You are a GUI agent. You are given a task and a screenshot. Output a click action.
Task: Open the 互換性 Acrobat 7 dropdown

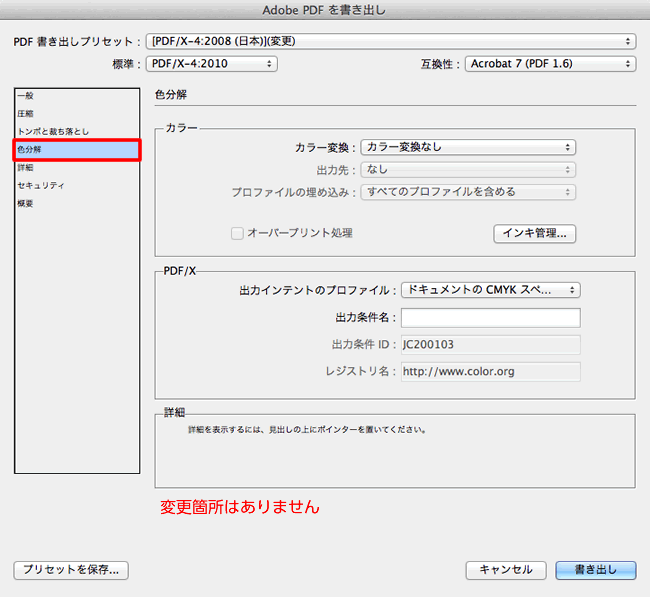click(551, 64)
